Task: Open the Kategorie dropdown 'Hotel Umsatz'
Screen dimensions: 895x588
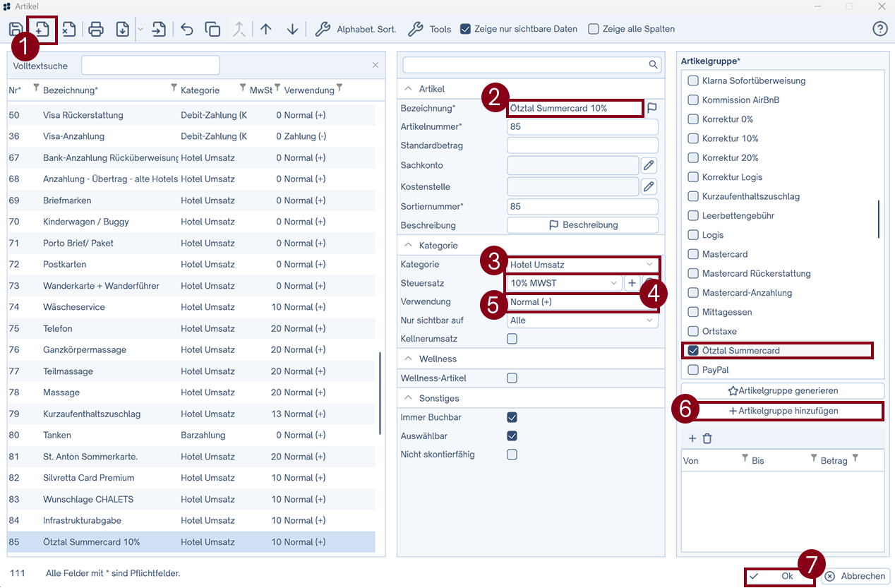Action: [582, 265]
